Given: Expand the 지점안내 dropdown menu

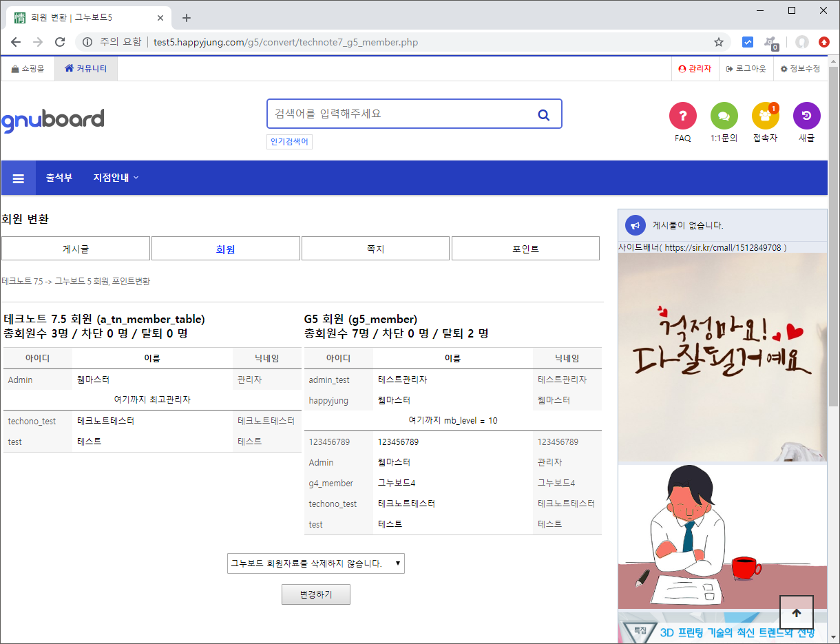Looking at the screenshot, I should click(x=116, y=178).
